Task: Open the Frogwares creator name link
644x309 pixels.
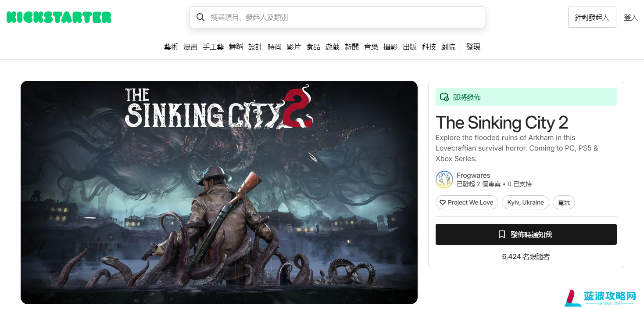Action: [x=473, y=175]
